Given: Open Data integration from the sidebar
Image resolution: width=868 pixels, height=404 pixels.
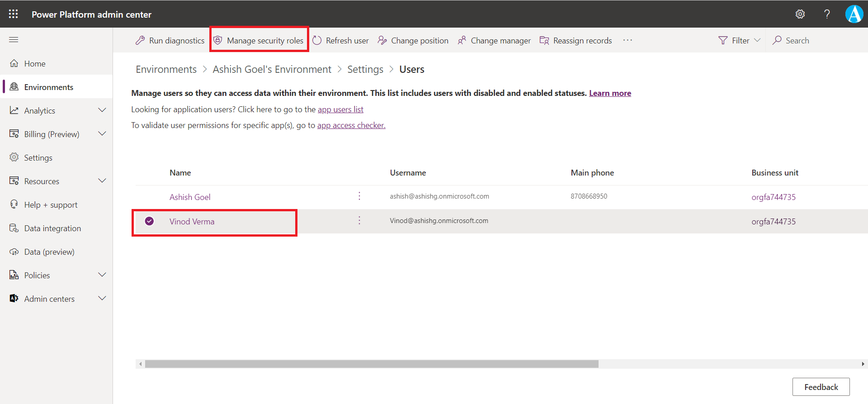Looking at the screenshot, I should [x=52, y=228].
